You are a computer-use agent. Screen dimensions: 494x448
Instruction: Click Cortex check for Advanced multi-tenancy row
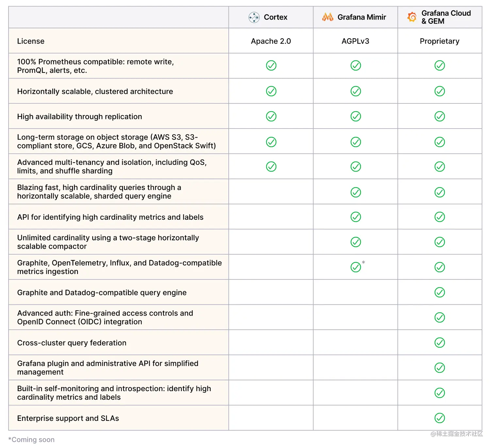click(271, 167)
